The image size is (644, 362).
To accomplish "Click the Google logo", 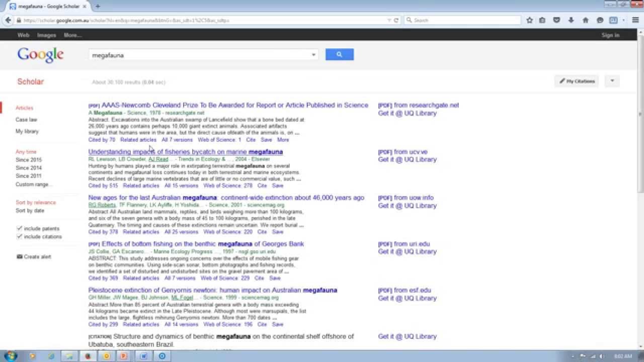I will click(40, 55).
